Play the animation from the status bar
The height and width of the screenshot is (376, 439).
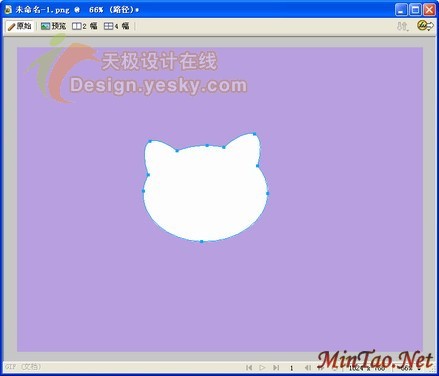[262, 367]
